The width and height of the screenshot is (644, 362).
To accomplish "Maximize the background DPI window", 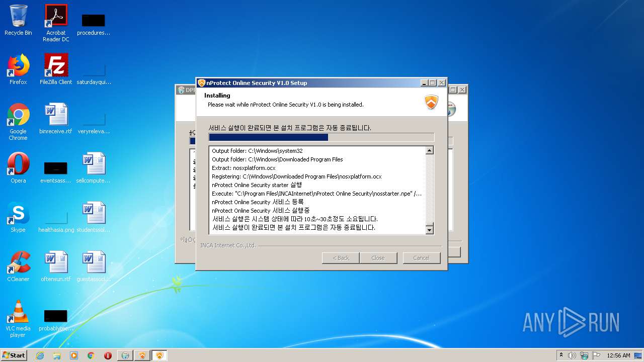I will pos(453,90).
